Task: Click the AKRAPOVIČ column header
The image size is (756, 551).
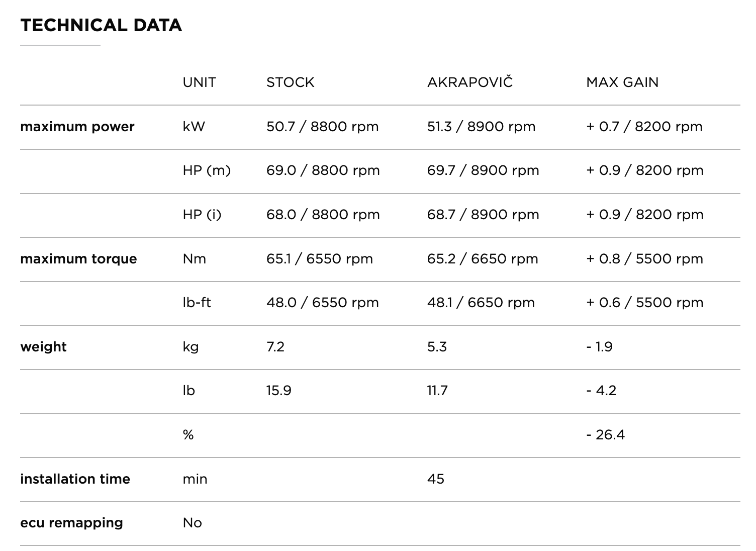Action: tap(470, 82)
